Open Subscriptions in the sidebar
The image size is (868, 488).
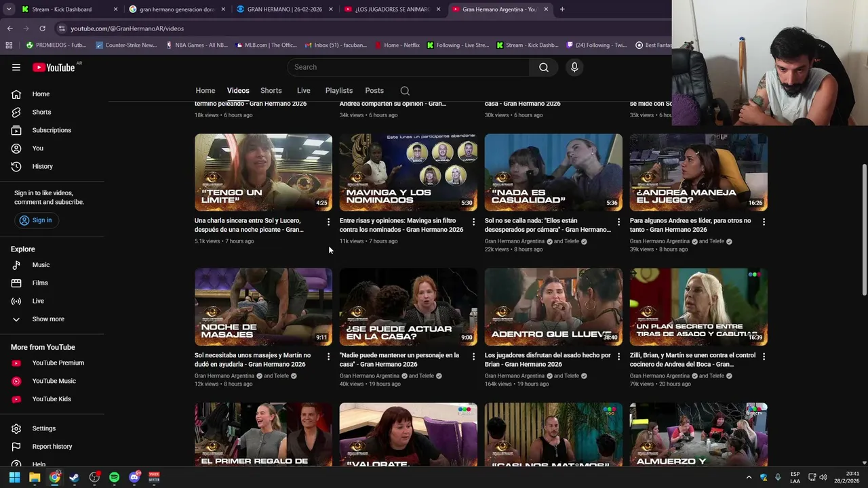coord(52,130)
